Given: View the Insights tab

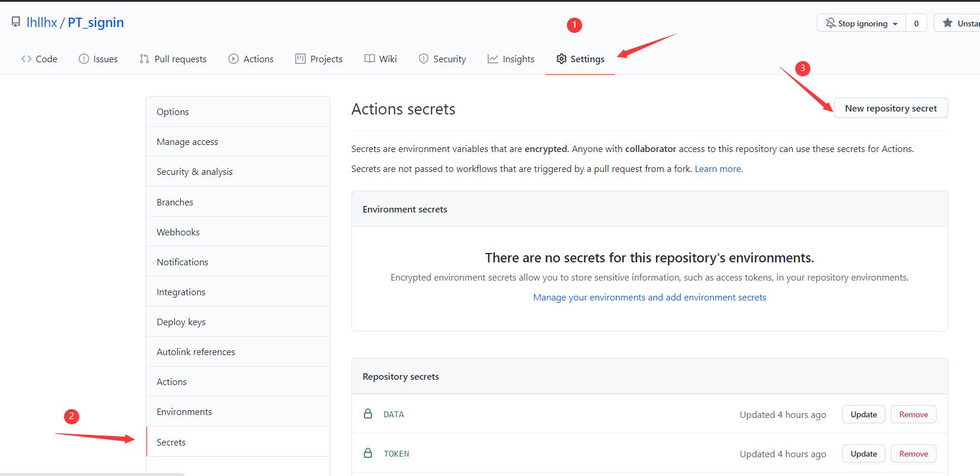Looking at the screenshot, I should [x=511, y=59].
